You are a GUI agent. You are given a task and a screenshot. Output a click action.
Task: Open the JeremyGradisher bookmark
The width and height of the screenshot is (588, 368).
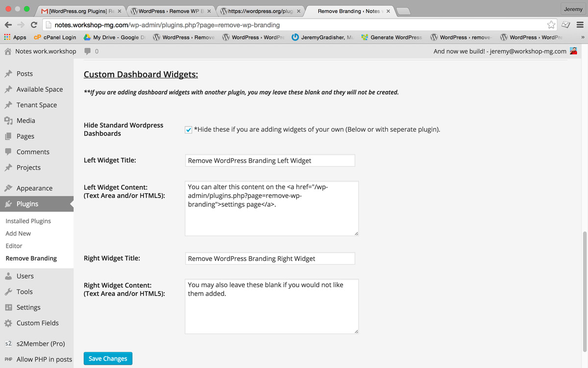point(322,37)
